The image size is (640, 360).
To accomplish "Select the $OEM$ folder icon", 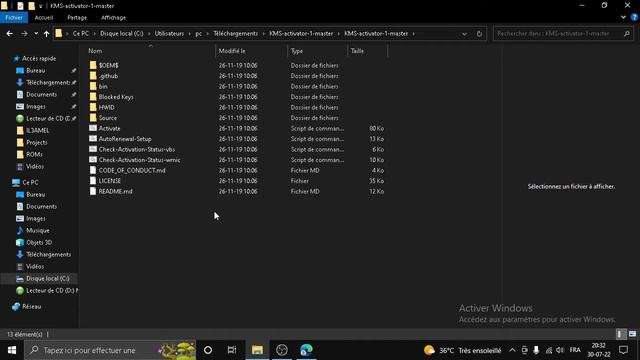I will point(93,65).
